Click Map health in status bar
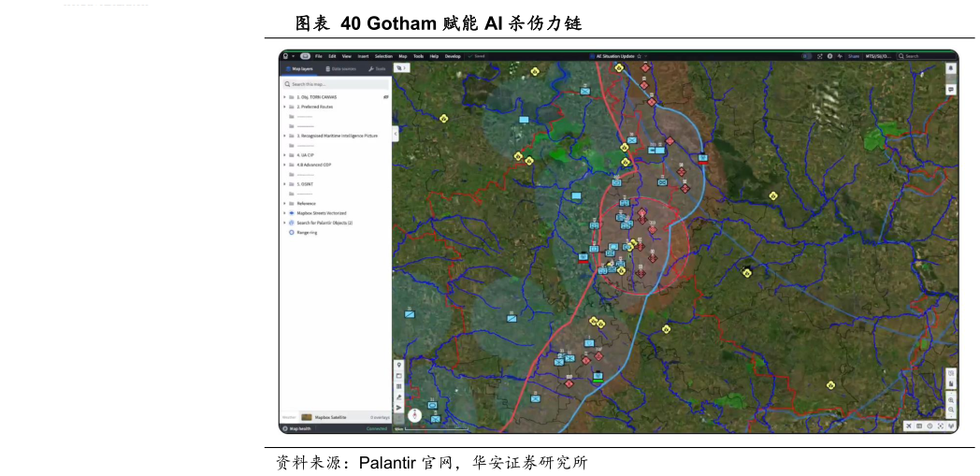Screen dimensions: 980x476 299,428
